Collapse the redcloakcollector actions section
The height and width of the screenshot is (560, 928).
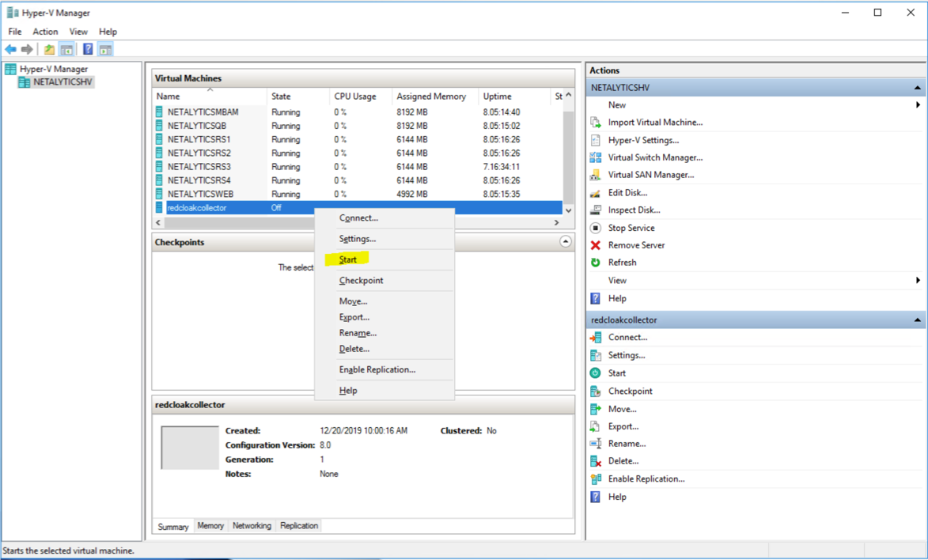[918, 320]
